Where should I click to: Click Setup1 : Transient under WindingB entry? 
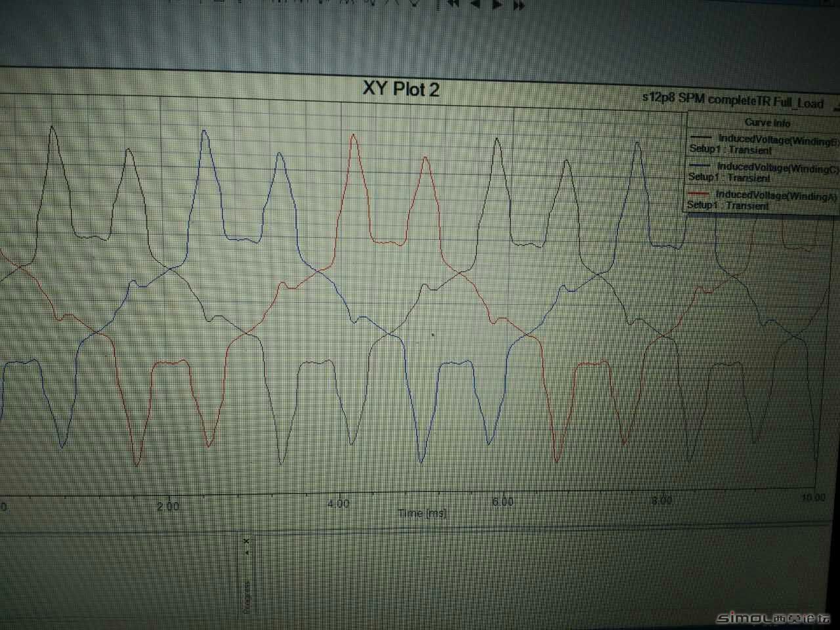coord(730,150)
